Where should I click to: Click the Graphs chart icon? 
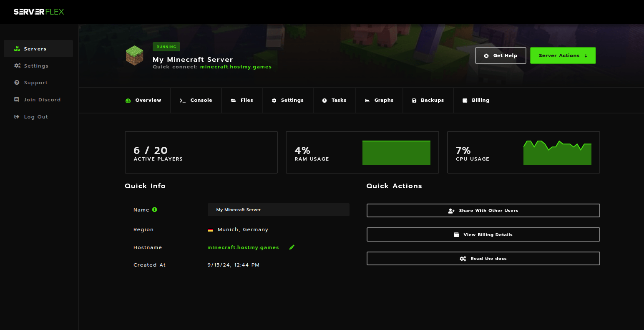(367, 101)
